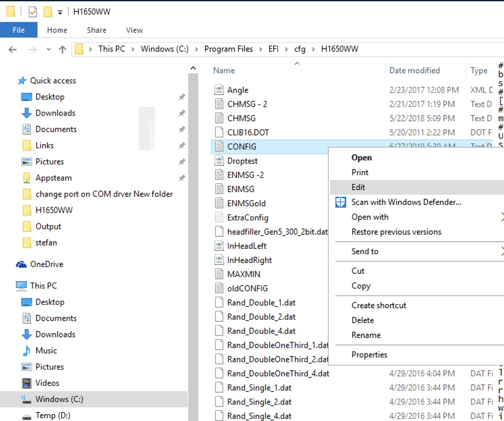504x421 pixels.
Task: Click the New Folder icon in the title bar
Action: [x=48, y=12]
